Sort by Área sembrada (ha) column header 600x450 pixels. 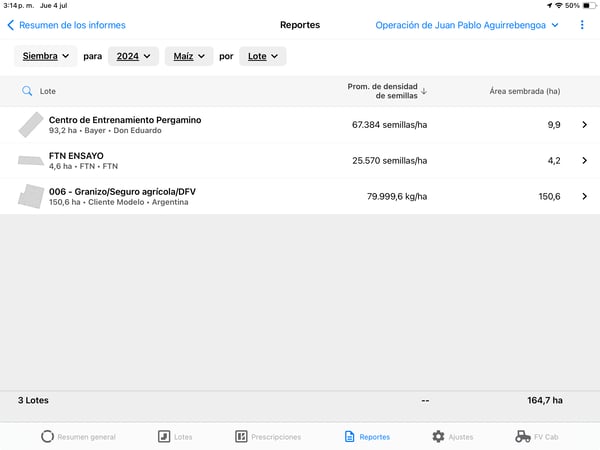coord(524,91)
